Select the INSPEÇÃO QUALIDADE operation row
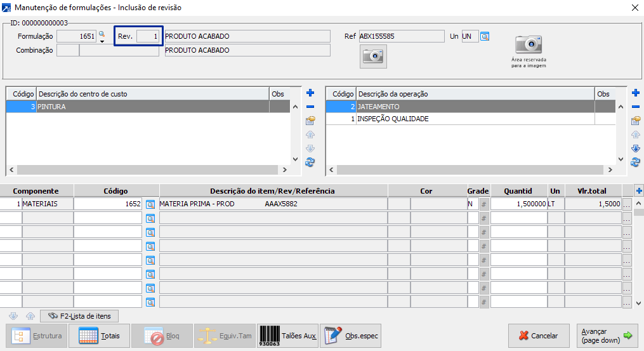This screenshot has height=351, width=644. click(x=471, y=119)
